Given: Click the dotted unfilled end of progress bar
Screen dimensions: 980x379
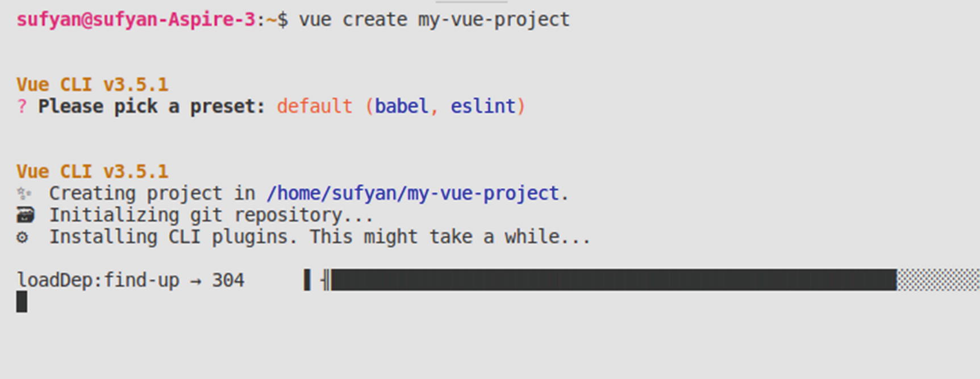Looking at the screenshot, I should (x=937, y=280).
